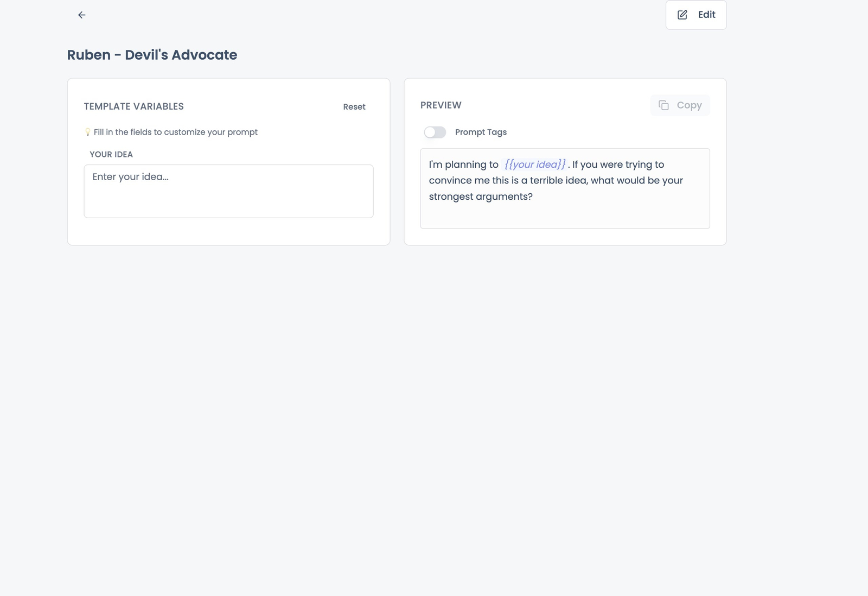Image resolution: width=868 pixels, height=596 pixels.
Task: Click the Template Variables heading
Action: 134,106
